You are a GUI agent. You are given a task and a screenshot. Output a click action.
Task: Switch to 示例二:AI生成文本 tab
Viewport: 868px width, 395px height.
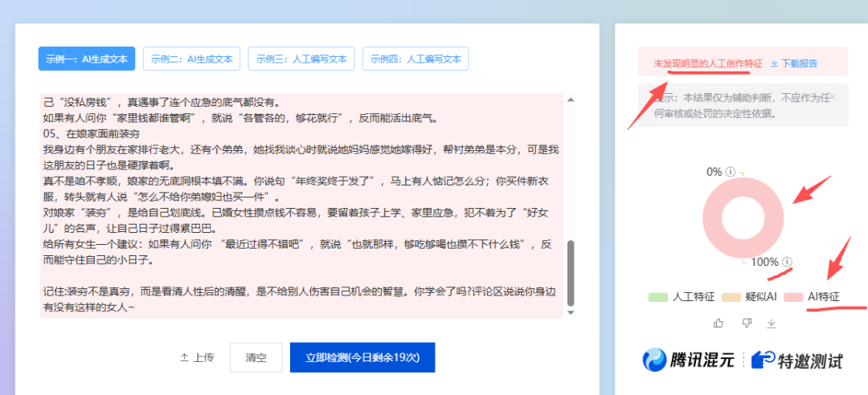click(x=191, y=59)
